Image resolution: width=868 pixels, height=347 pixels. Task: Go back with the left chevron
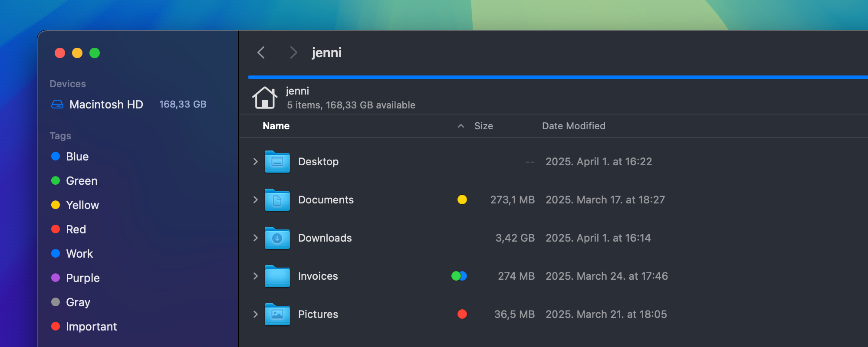(x=261, y=52)
